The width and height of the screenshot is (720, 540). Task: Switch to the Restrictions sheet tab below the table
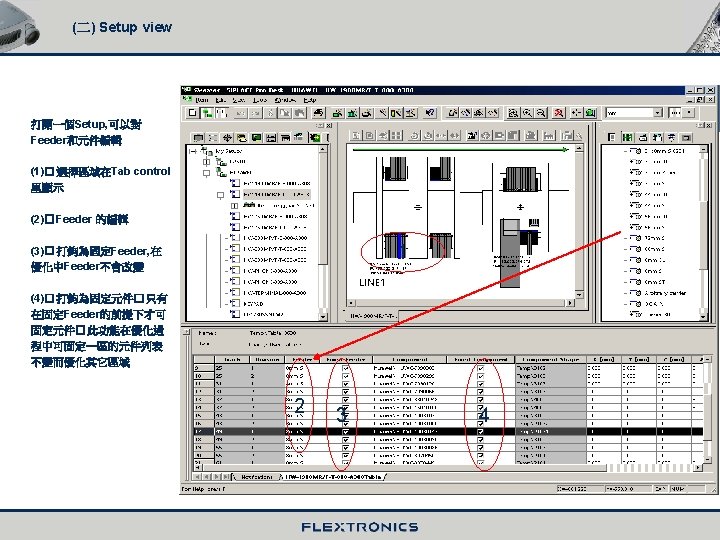tap(257, 477)
